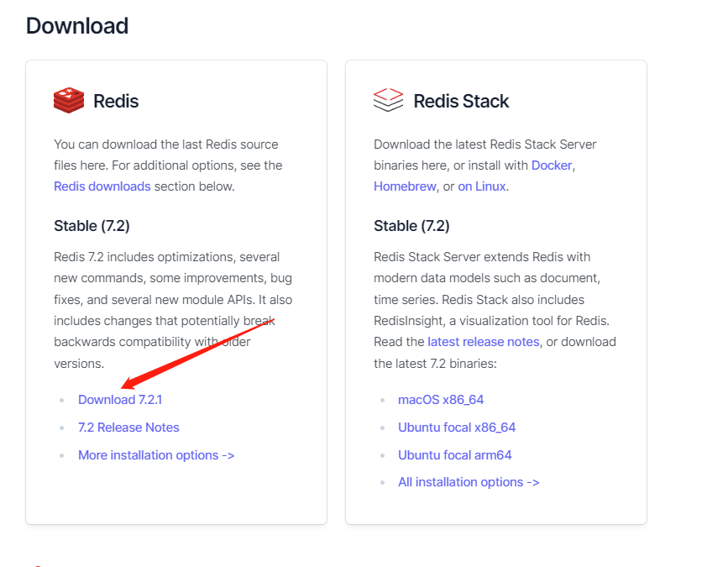
Task: Download the macOS x86_64 binaries
Action: coord(440,399)
